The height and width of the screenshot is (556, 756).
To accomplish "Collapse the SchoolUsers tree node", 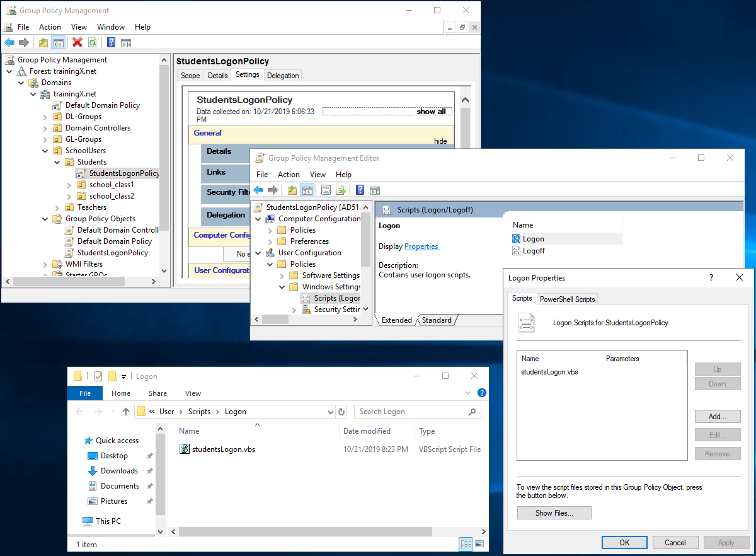I will (45, 151).
